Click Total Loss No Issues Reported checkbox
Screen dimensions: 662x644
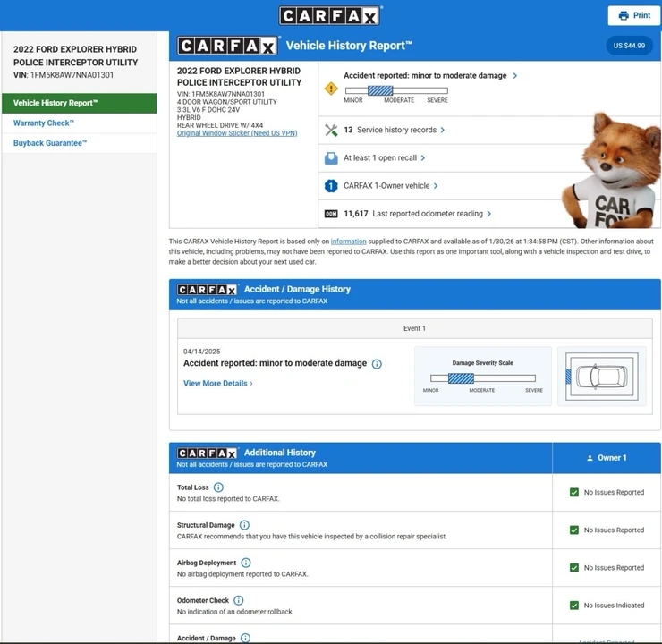(x=574, y=493)
